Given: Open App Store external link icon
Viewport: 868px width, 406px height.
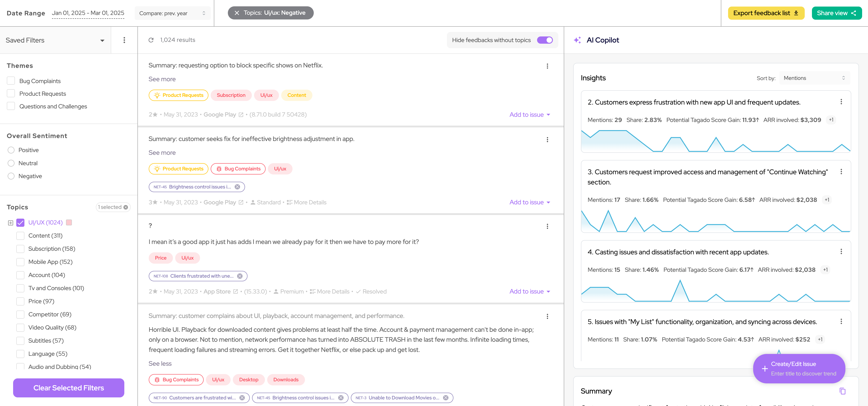Looking at the screenshot, I should pyautogui.click(x=236, y=291).
